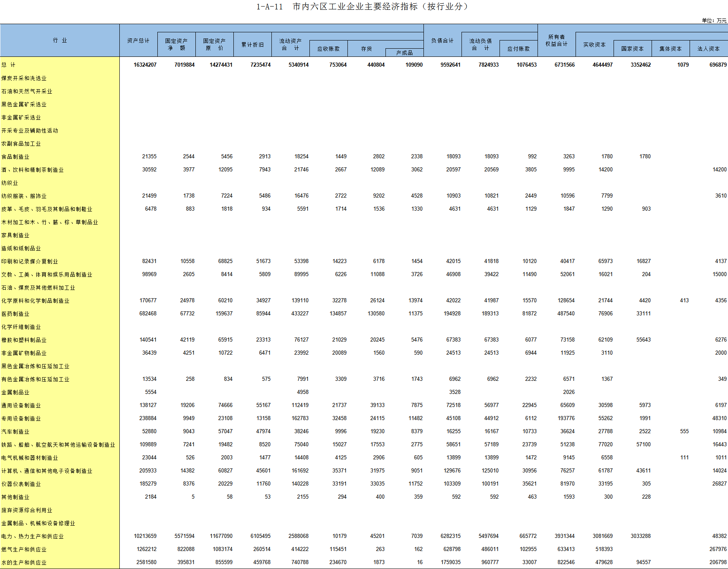Select the 煤炭开采和洗选业 row label
The image size is (728, 569).
pyautogui.click(x=24, y=78)
